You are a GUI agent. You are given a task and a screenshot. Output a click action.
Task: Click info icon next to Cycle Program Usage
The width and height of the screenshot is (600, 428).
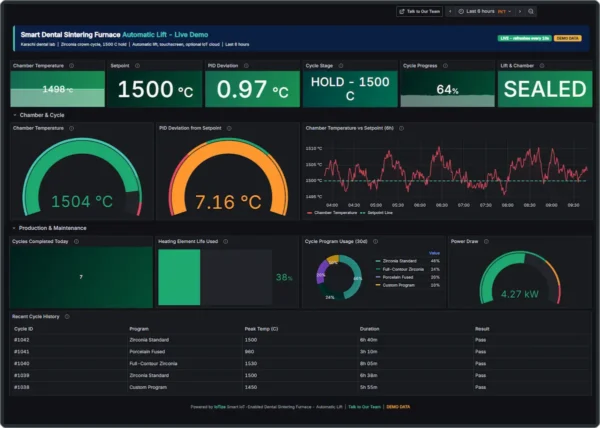click(x=375, y=241)
